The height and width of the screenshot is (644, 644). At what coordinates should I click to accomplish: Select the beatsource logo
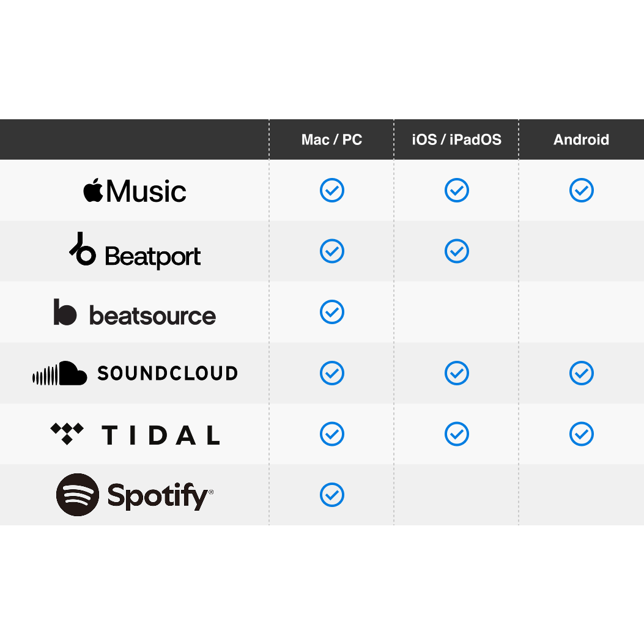pyautogui.click(x=135, y=313)
